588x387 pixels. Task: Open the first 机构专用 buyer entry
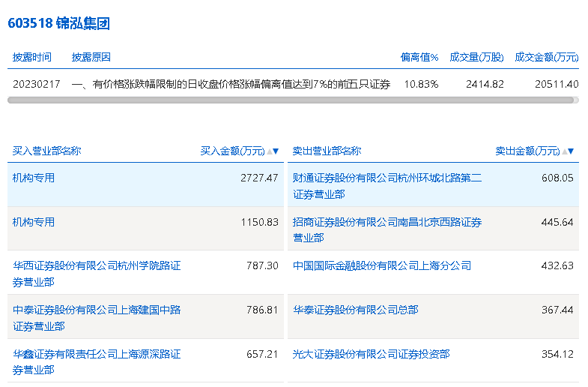tap(34, 178)
